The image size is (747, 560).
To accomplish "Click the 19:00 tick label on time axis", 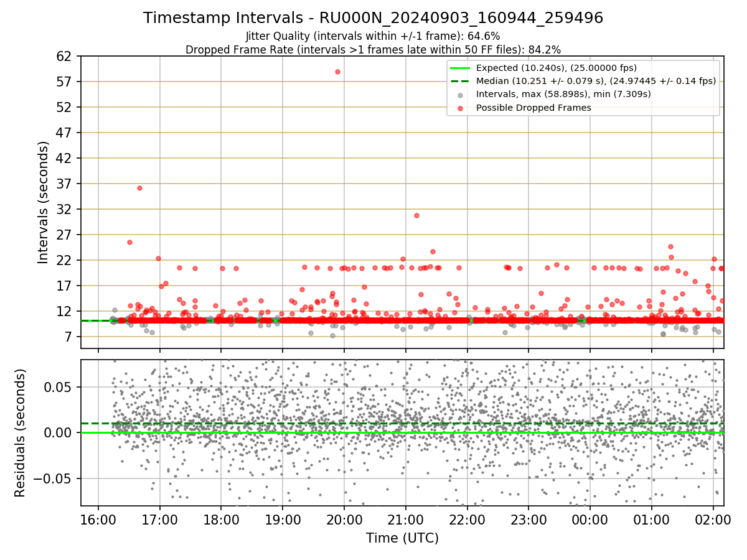I will tap(283, 520).
